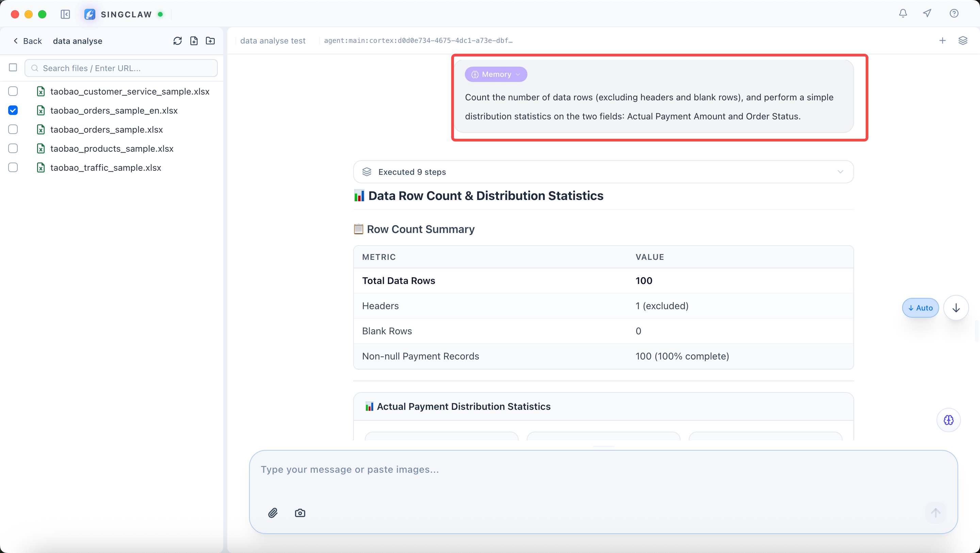Check taobao_customer_service_sample.xlsx checkbox
Screen dimensions: 980x553
(x=13, y=91)
